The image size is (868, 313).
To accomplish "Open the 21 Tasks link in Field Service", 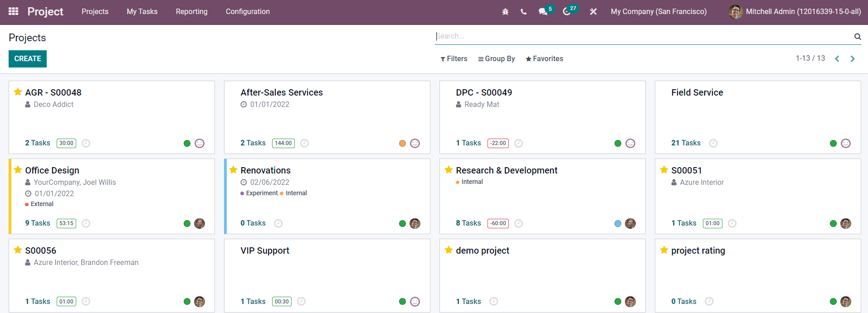I will [686, 143].
